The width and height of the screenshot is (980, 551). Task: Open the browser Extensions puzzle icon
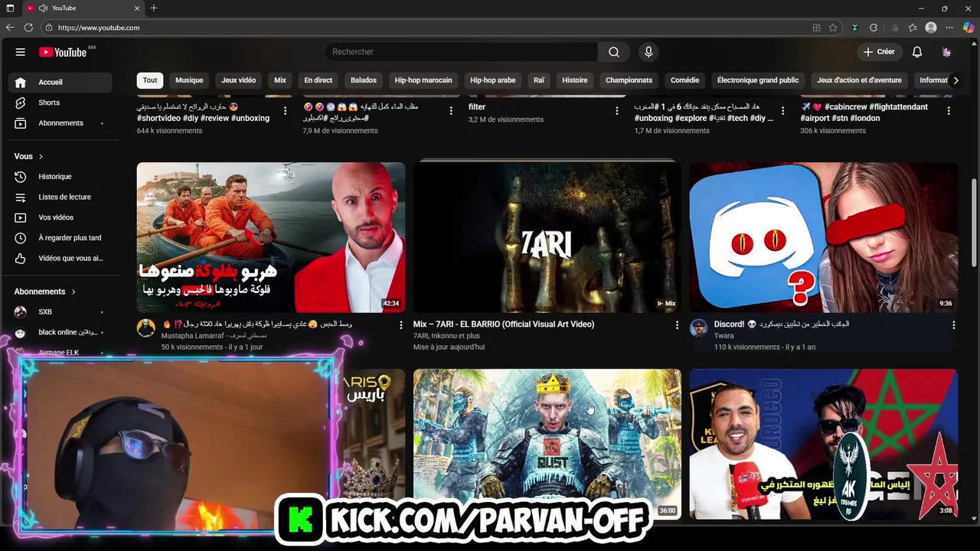(874, 28)
